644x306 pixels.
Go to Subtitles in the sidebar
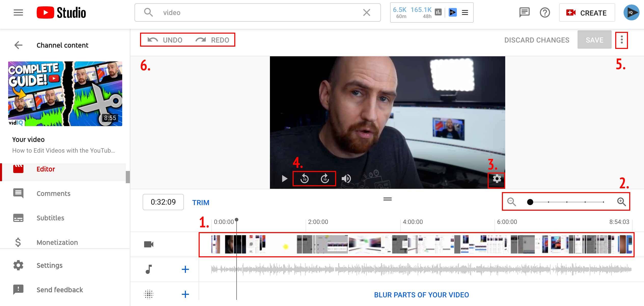click(x=50, y=218)
